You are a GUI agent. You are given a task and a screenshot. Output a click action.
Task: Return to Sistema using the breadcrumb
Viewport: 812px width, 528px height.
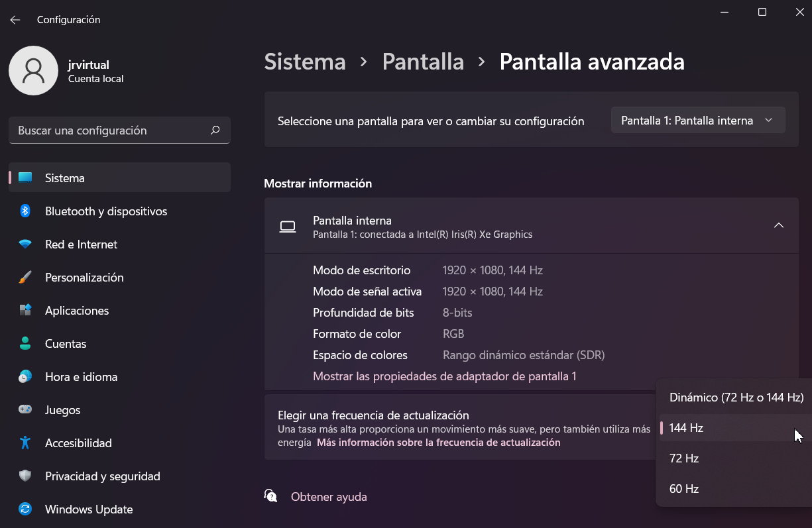304,61
